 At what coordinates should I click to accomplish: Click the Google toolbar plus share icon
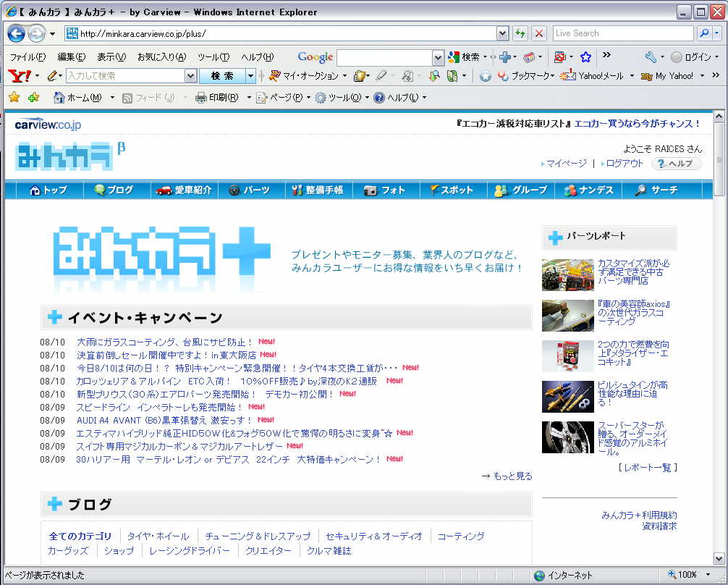[x=505, y=57]
